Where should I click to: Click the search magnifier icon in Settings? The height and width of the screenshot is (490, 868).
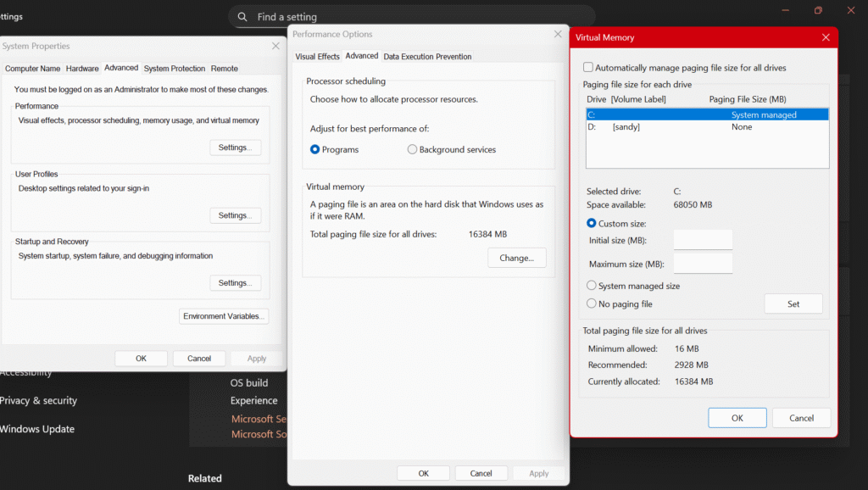coord(242,16)
